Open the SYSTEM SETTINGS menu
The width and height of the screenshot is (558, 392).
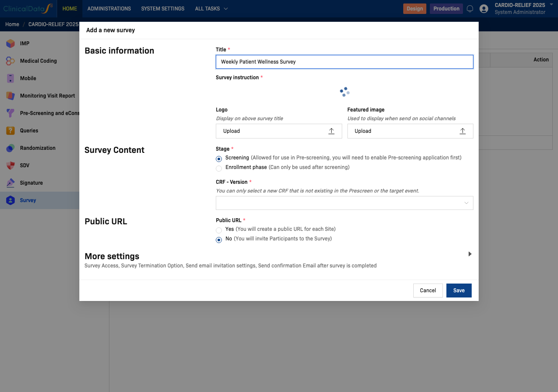tap(163, 9)
